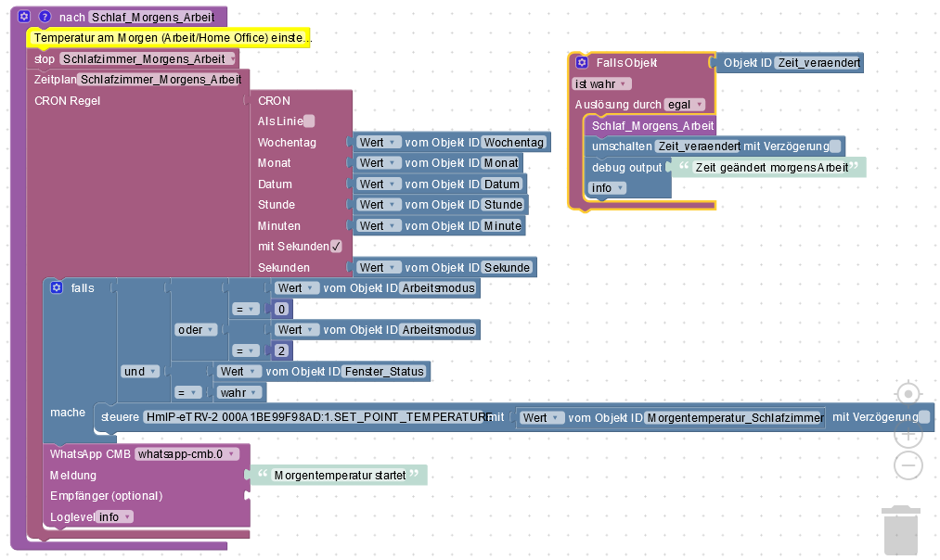940x560 pixels.
Task: Open the Wert dropdown for Stunde
Action: tap(377, 205)
